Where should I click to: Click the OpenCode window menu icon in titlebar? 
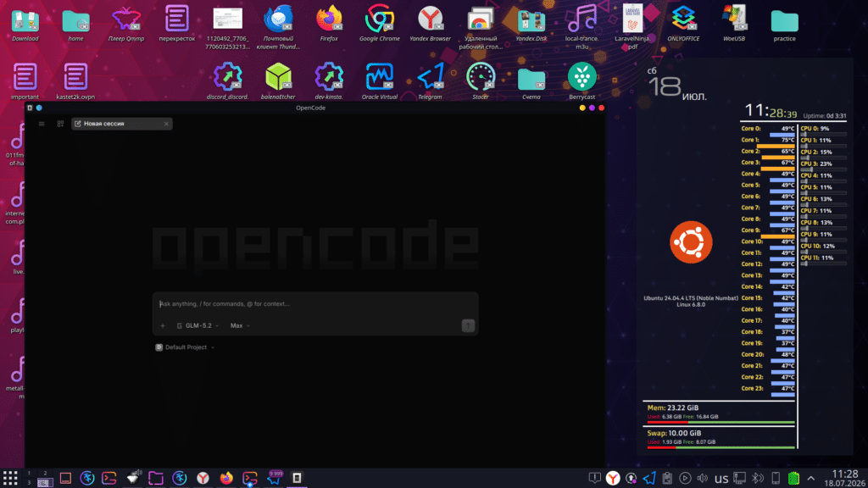pyautogui.click(x=30, y=108)
